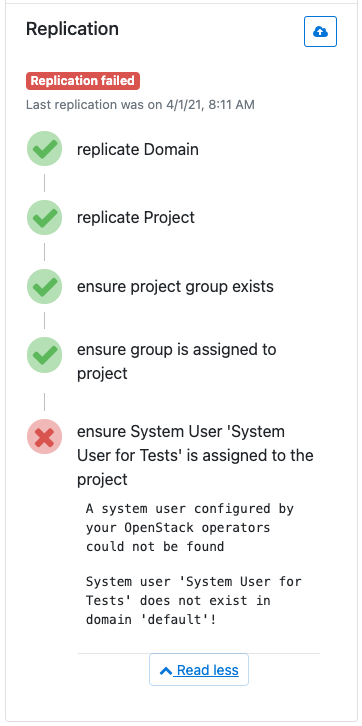This screenshot has width=362, height=726.
Task: Select checkmark for group assigned to project
Action: coord(44,355)
